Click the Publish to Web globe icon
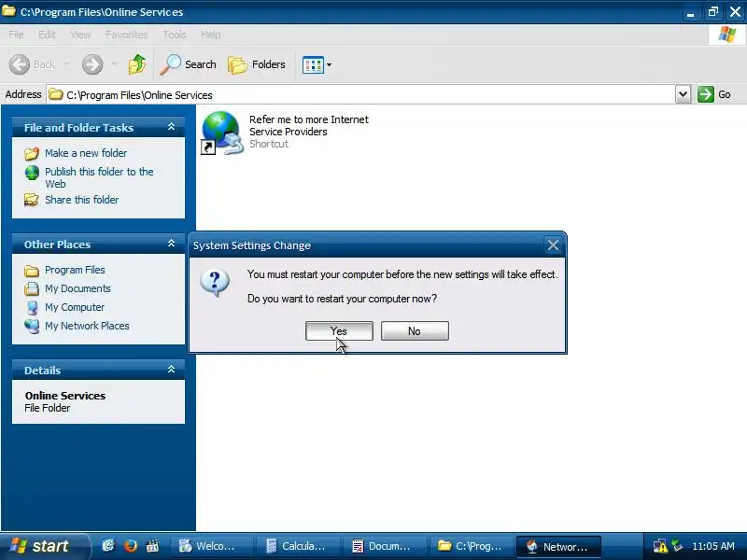Screen dimensions: 747x560 32,173
